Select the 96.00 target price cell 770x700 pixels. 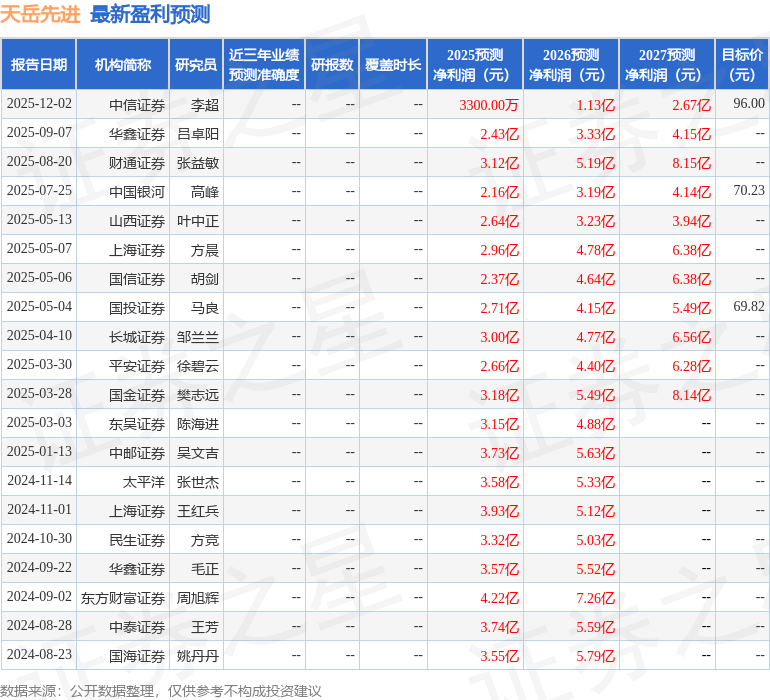click(x=748, y=104)
